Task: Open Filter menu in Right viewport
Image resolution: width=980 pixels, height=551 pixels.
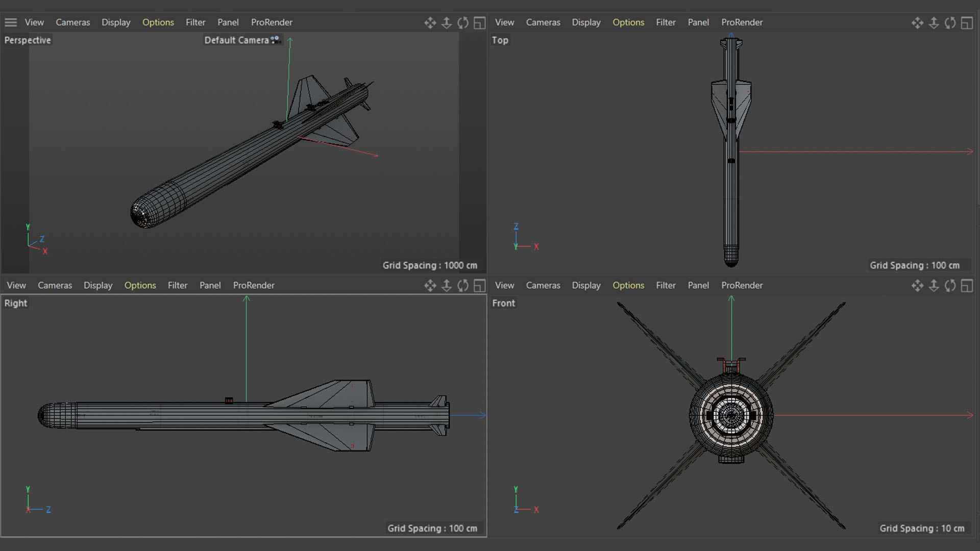Action: [x=177, y=285]
